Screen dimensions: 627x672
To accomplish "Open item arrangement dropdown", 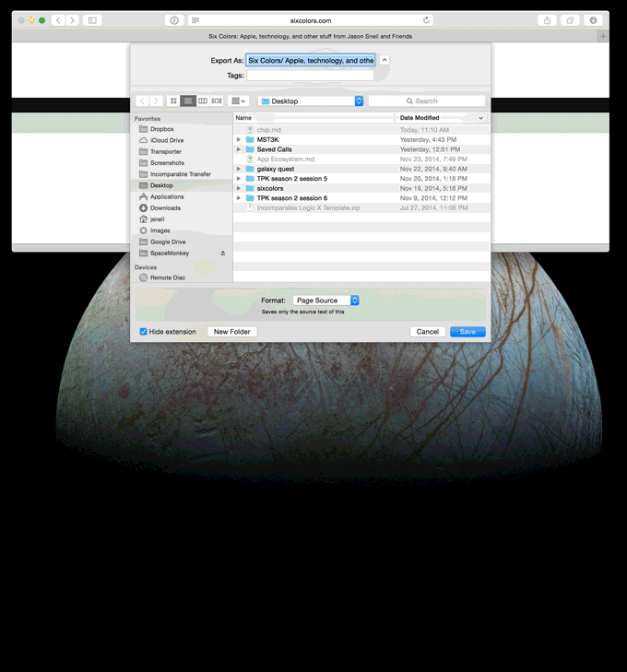I will point(238,101).
